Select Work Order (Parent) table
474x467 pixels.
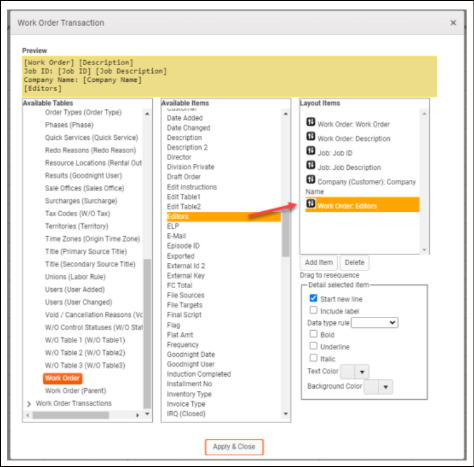(76, 391)
